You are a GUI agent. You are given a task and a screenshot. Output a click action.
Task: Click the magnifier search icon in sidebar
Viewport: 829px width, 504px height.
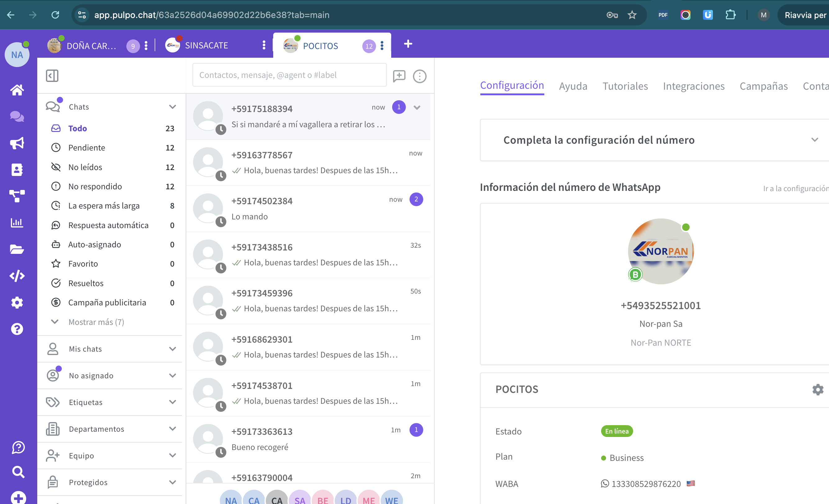click(x=18, y=472)
